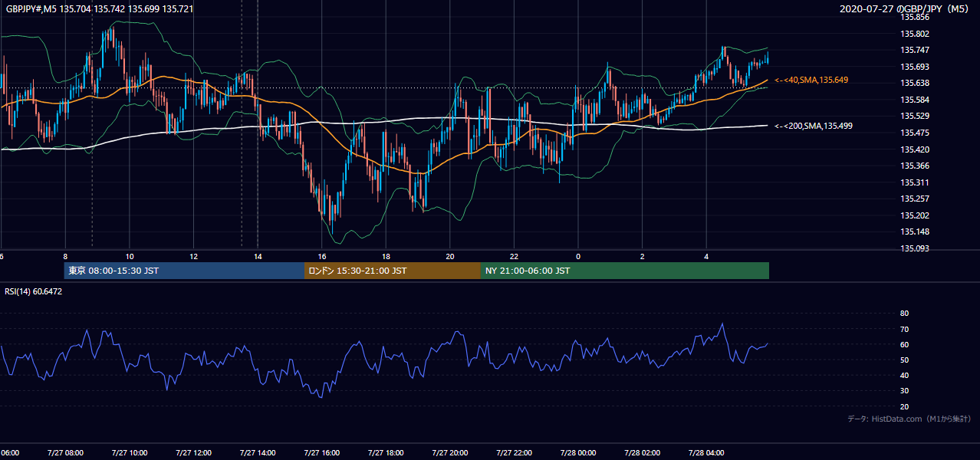Image resolution: width=980 pixels, height=460 pixels.
Task: Click price axis value 135.856
Action: pos(915,17)
